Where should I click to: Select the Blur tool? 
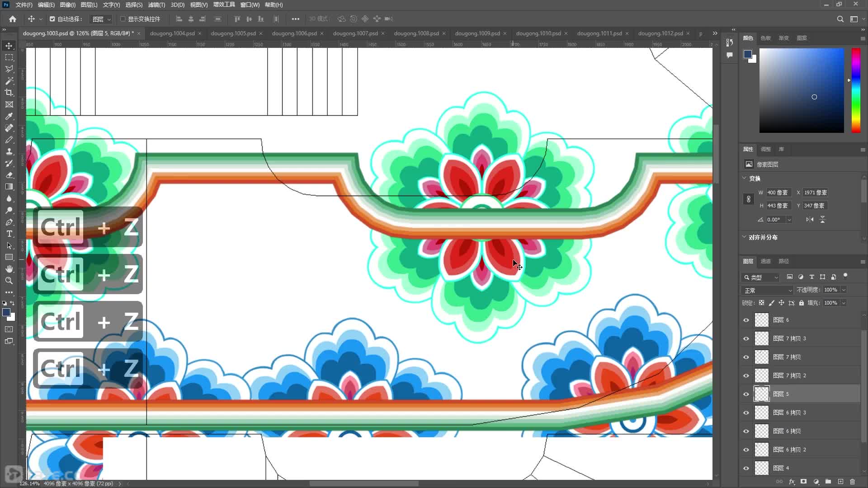pos(9,198)
